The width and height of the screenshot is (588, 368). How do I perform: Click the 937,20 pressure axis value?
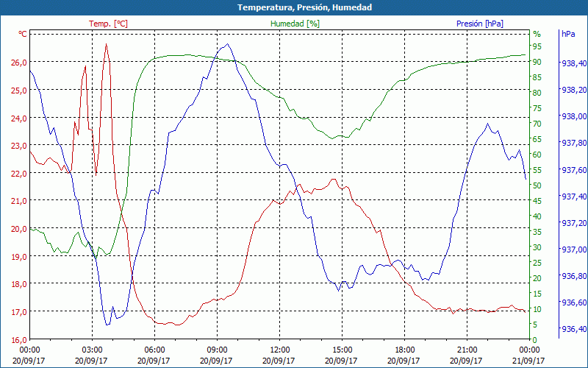(574, 223)
